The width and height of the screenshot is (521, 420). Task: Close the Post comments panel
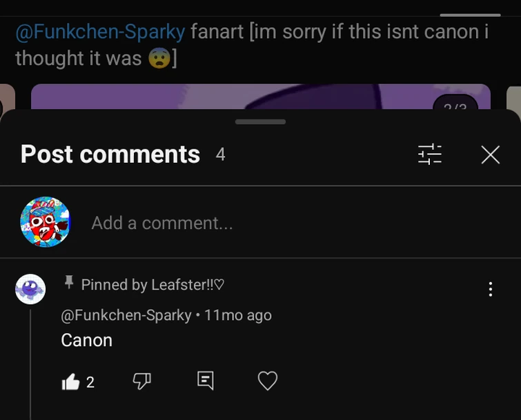490,154
